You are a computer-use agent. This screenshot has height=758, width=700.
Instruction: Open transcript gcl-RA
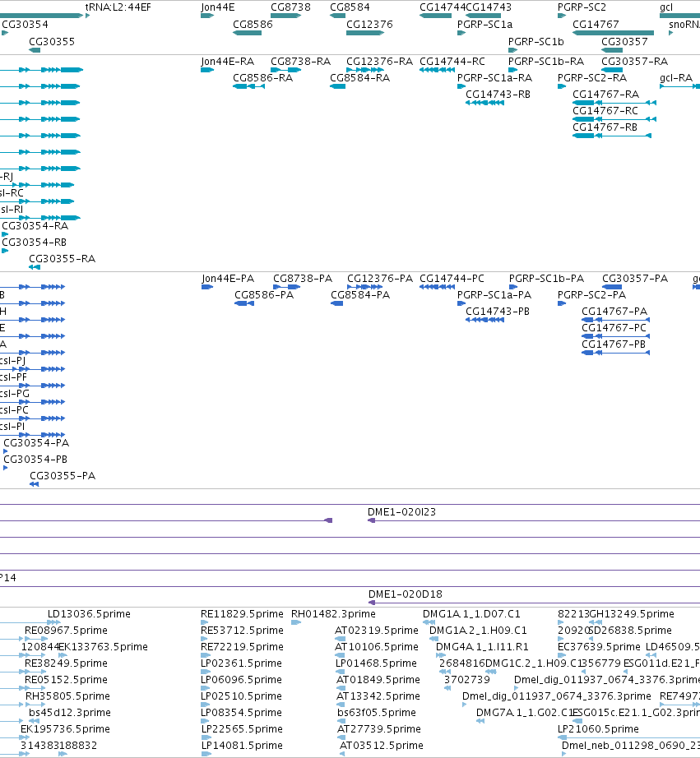(x=676, y=78)
